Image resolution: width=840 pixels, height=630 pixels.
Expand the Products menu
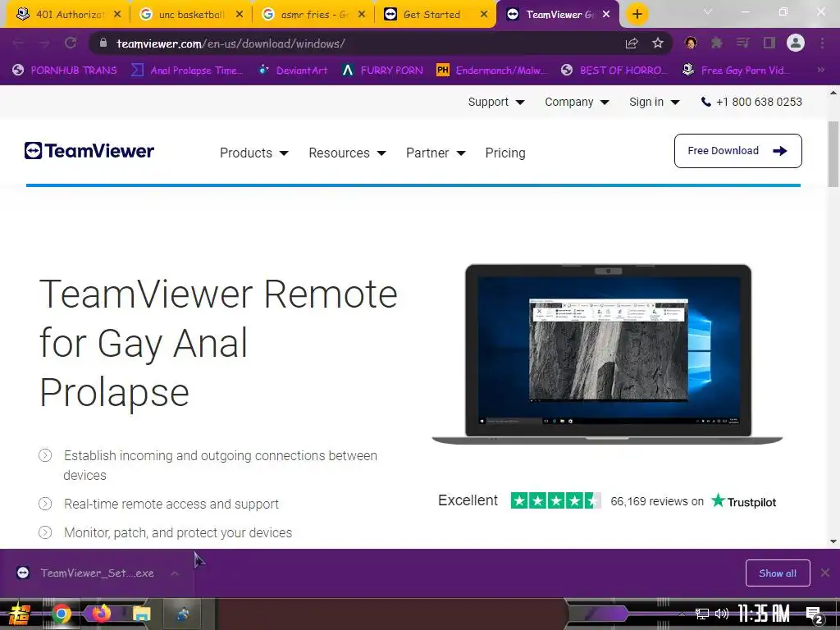pos(254,153)
